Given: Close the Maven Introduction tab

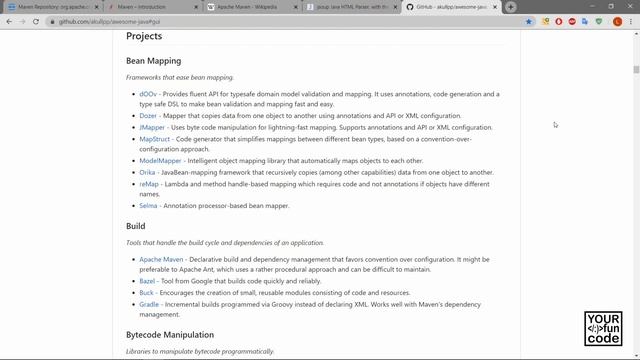Looking at the screenshot, I should (196, 7).
